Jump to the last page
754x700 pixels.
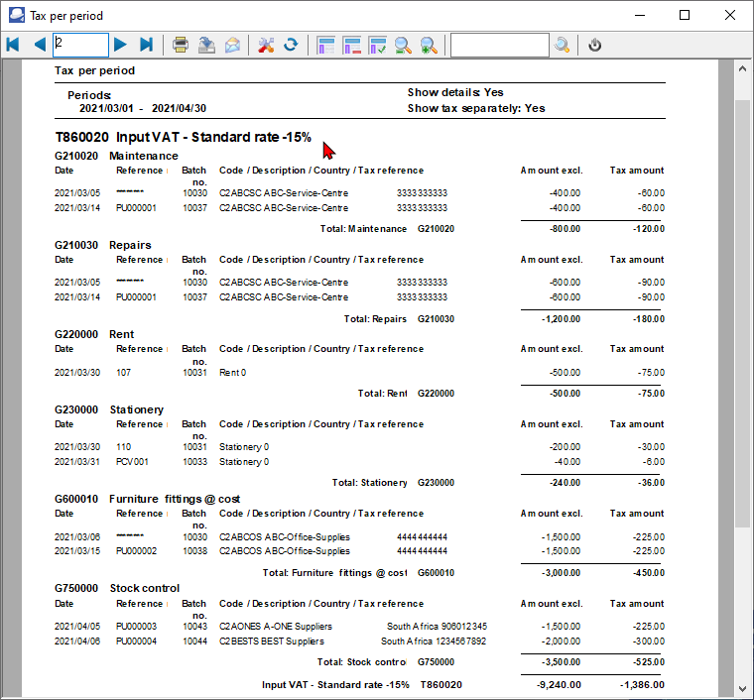pos(146,45)
